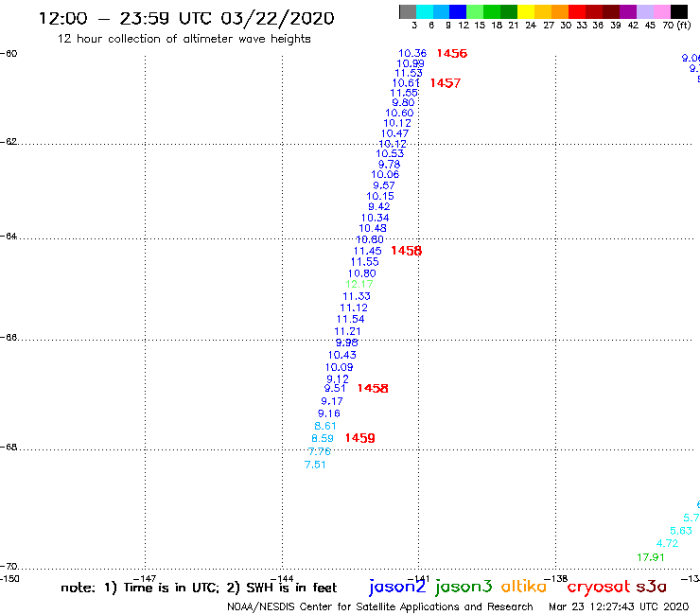Select the cyan wave height value 5.63
The height and width of the screenshot is (615, 700).
(681, 531)
